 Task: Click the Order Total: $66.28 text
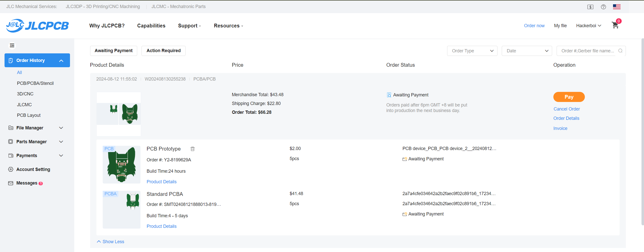coord(252,112)
